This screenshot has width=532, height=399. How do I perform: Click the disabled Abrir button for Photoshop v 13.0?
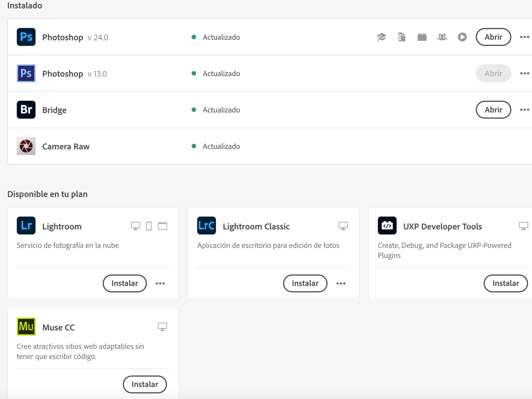click(x=493, y=73)
